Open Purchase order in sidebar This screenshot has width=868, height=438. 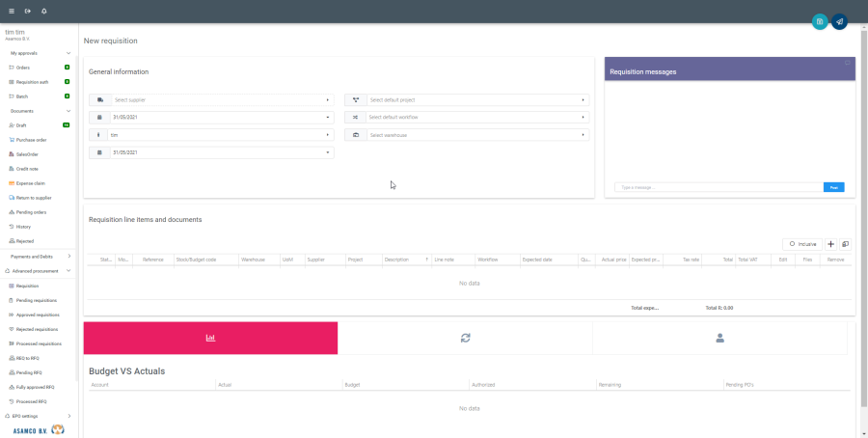click(x=31, y=140)
